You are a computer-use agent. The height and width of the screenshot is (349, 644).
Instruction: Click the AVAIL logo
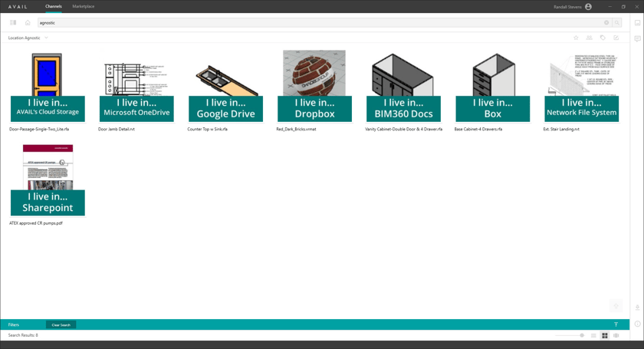click(x=18, y=7)
